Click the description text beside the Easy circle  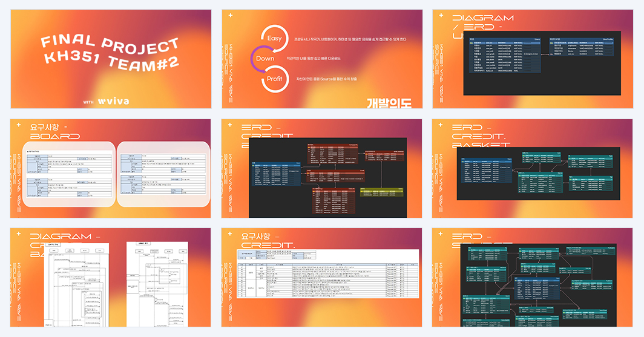[x=350, y=39]
